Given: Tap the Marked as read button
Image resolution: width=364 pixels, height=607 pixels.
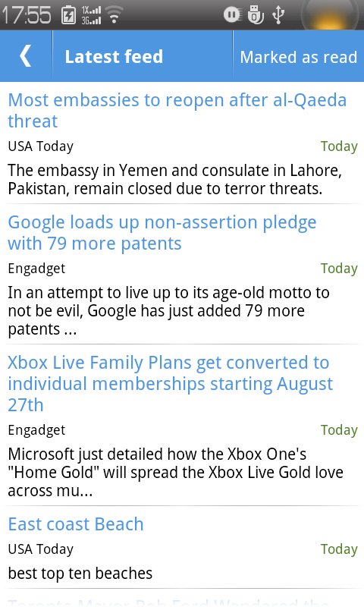Looking at the screenshot, I should tap(298, 56).
